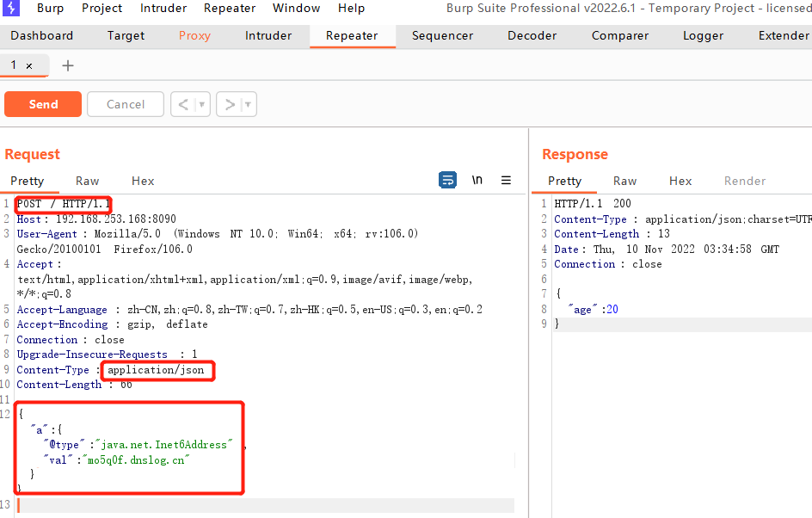Expand the back history dropdown arrow
The width and height of the screenshot is (812, 518).
[202, 105]
